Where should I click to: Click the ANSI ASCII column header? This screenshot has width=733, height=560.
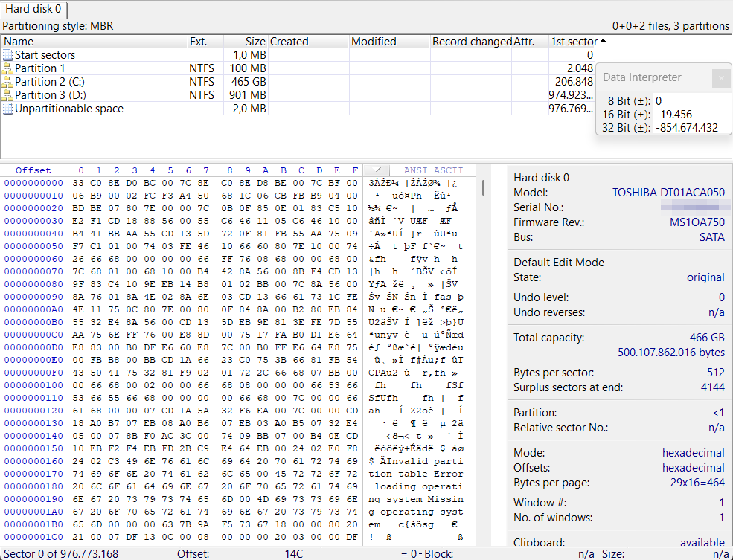[x=433, y=170]
